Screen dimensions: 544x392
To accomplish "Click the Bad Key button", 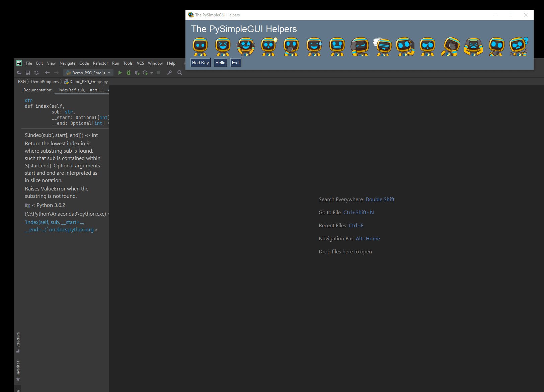I will (201, 63).
